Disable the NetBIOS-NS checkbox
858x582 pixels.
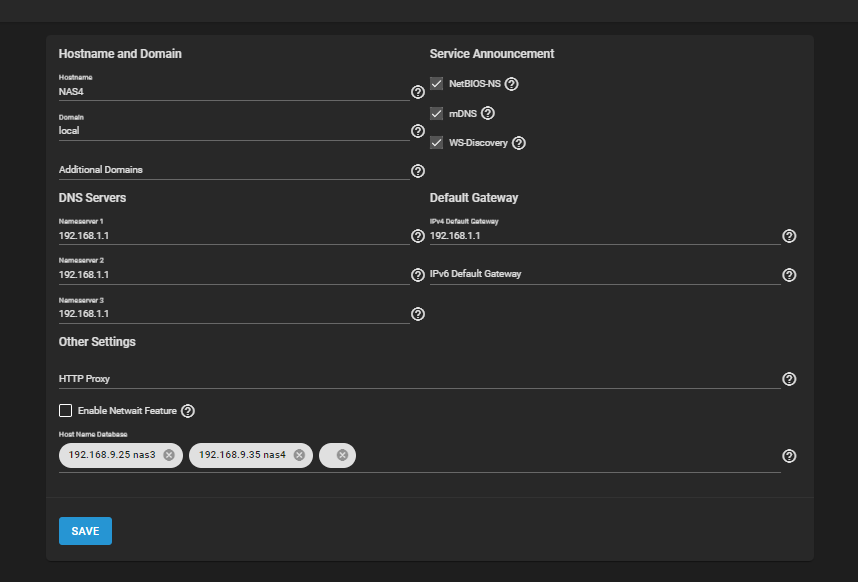437,84
